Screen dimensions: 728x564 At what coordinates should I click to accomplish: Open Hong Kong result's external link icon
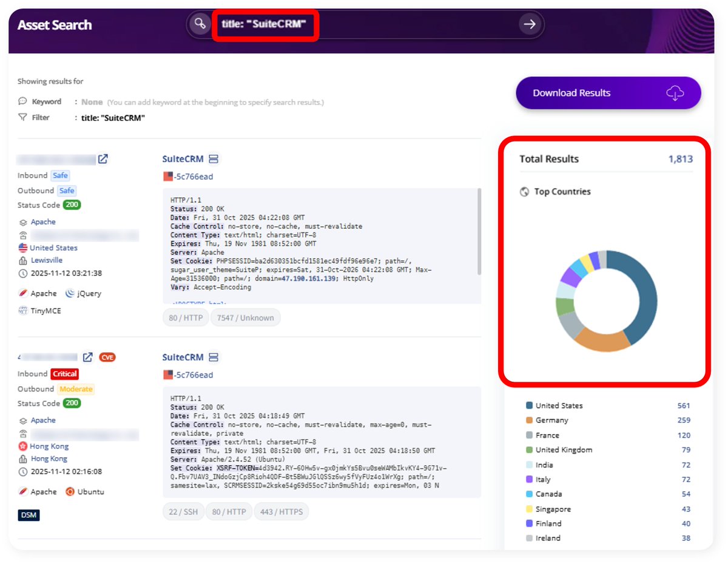tap(88, 357)
